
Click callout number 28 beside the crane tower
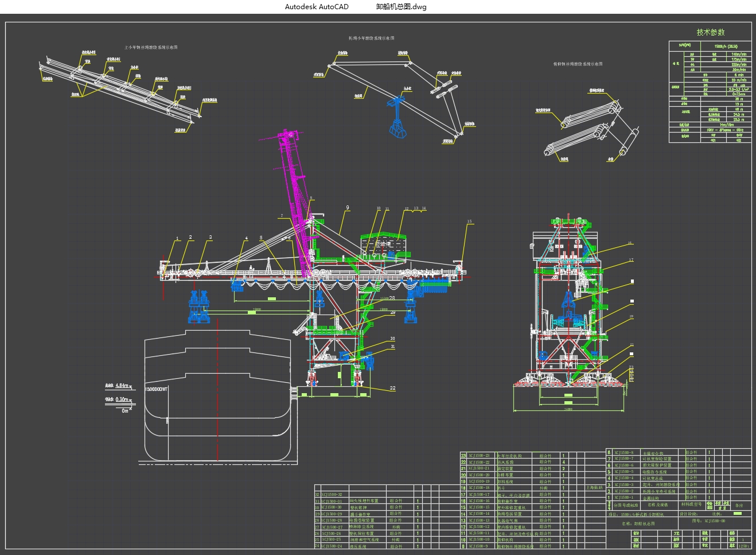click(x=392, y=298)
